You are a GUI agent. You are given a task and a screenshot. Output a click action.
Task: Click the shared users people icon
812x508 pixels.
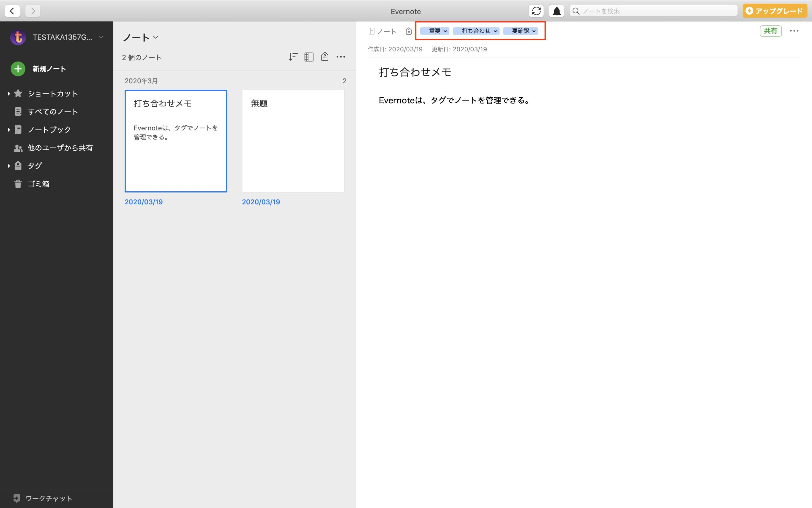18,148
